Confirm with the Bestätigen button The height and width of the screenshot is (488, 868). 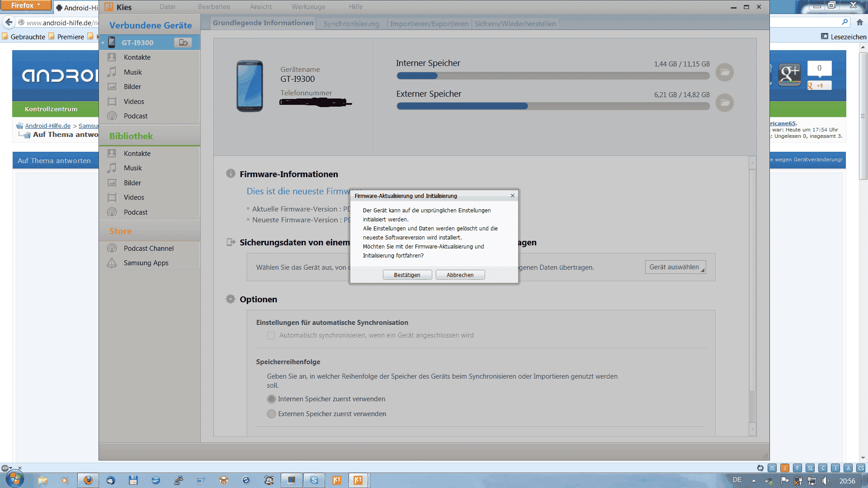407,275
